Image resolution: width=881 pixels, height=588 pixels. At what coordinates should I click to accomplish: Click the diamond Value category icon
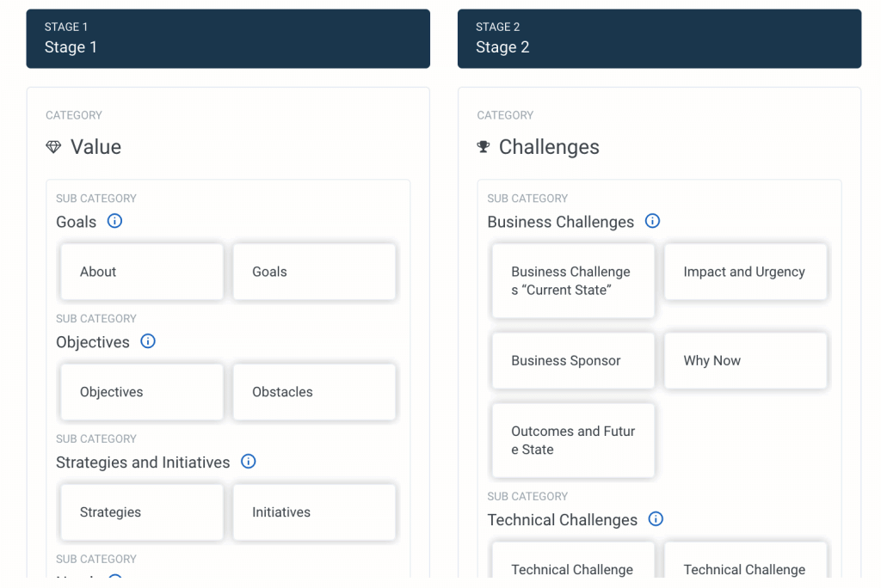(x=53, y=147)
